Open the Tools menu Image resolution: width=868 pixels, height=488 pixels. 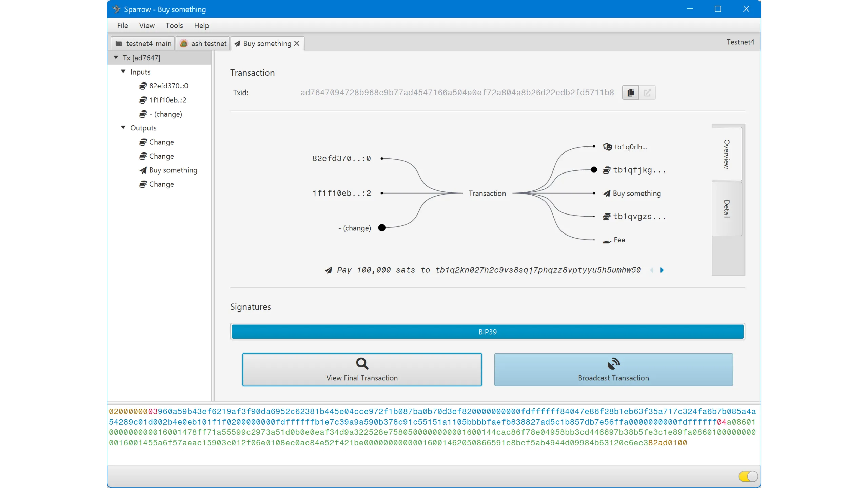coord(174,26)
